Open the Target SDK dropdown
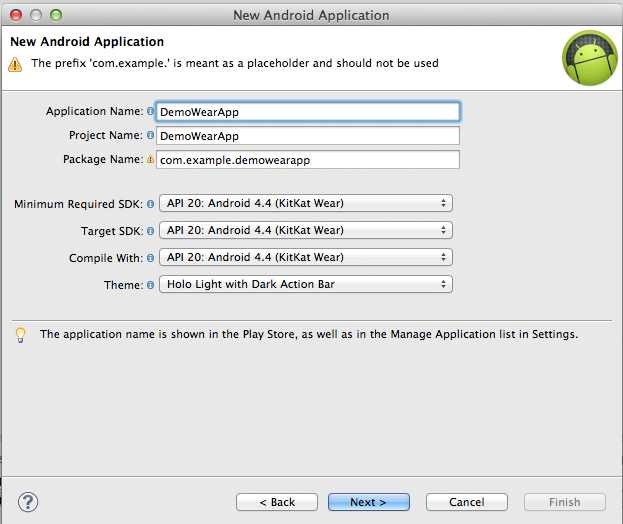 click(x=305, y=231)
